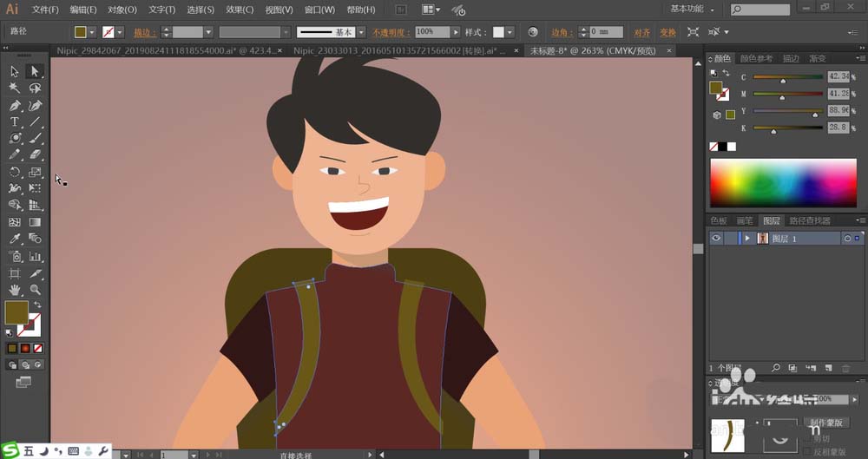Select the Mesh tool
The image size is (868, 459).
[x=15, y=222]
